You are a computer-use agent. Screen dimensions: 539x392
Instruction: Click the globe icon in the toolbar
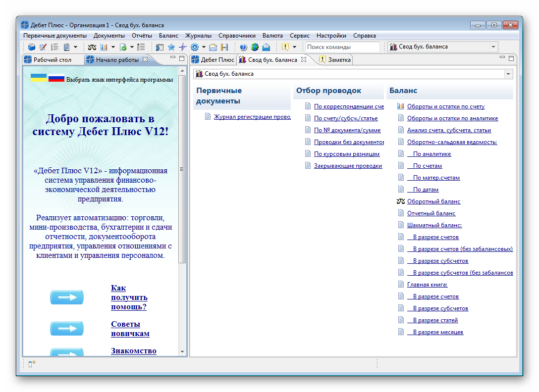(255, 47)
